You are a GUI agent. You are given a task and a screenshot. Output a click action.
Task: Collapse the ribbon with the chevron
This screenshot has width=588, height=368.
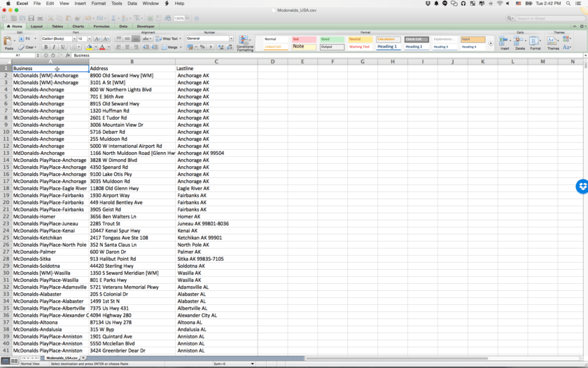pos(574,27)
